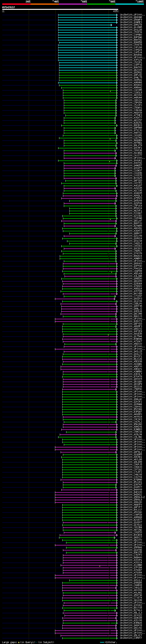Click the text UniRef100_A9M8Q9
Image resolution: width=146 pixels, height=644 pixels.
click(x=131, y=517)
